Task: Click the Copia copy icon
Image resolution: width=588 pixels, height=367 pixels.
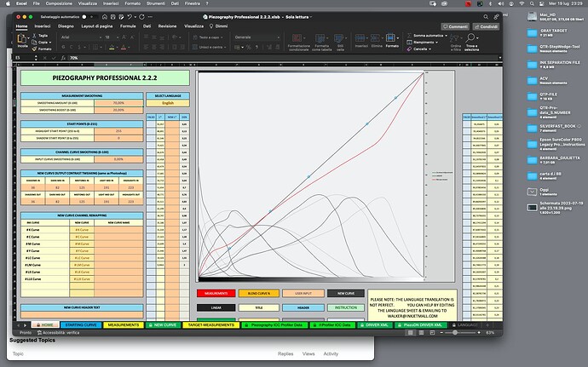Action: (x=34, y=42)
